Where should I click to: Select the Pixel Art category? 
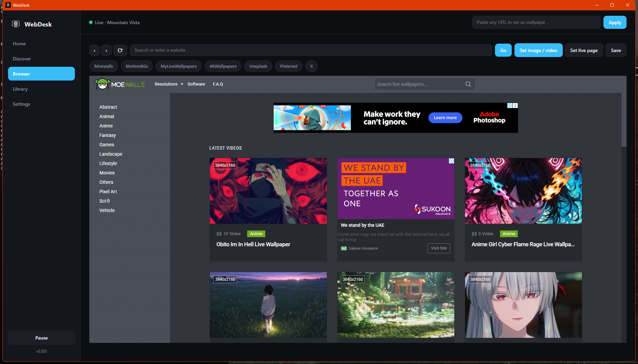point(108,192)
